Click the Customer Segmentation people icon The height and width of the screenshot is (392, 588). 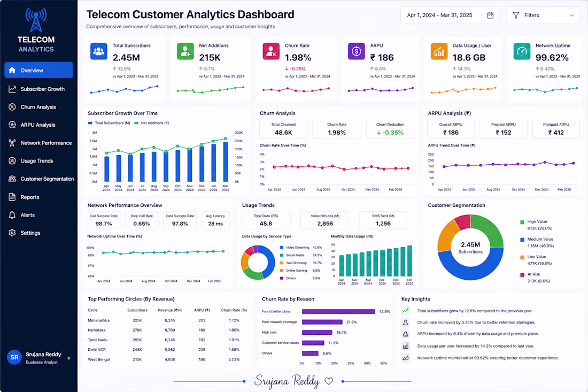(12, 179)
